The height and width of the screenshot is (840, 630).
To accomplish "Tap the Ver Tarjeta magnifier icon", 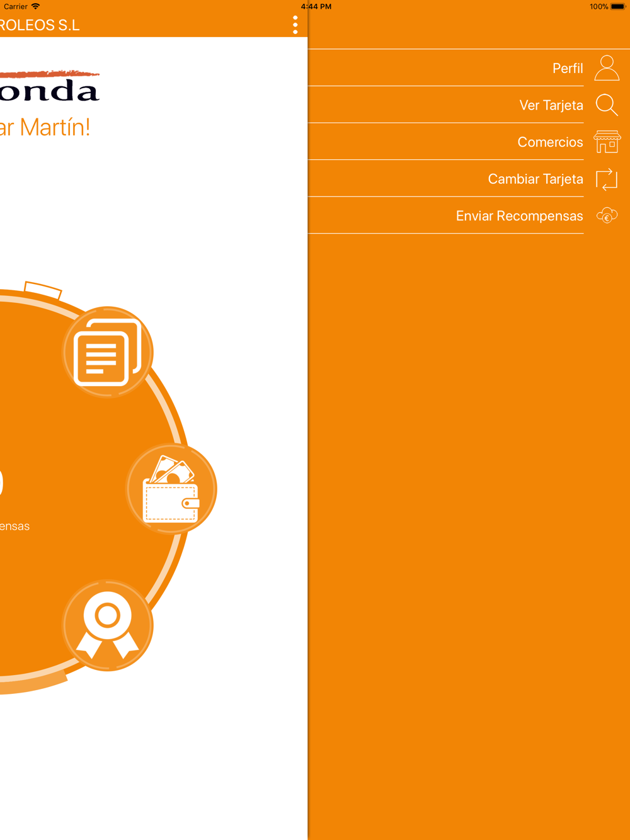I will click(x=607, y=105).
